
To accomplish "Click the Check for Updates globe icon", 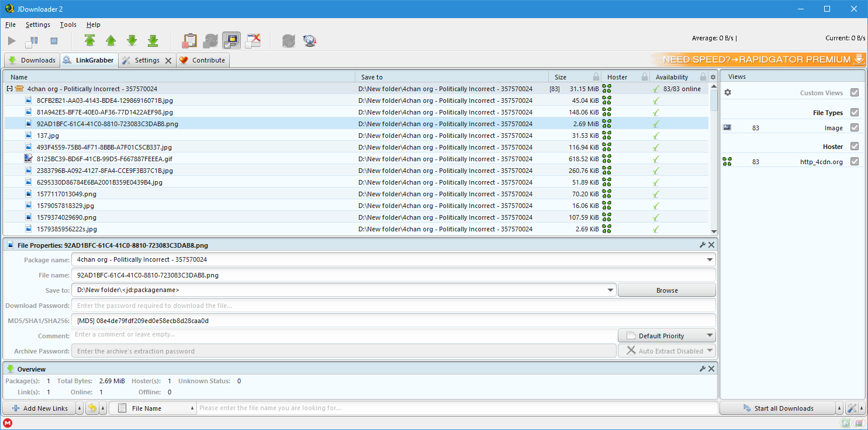I will (x=310, y=41).
